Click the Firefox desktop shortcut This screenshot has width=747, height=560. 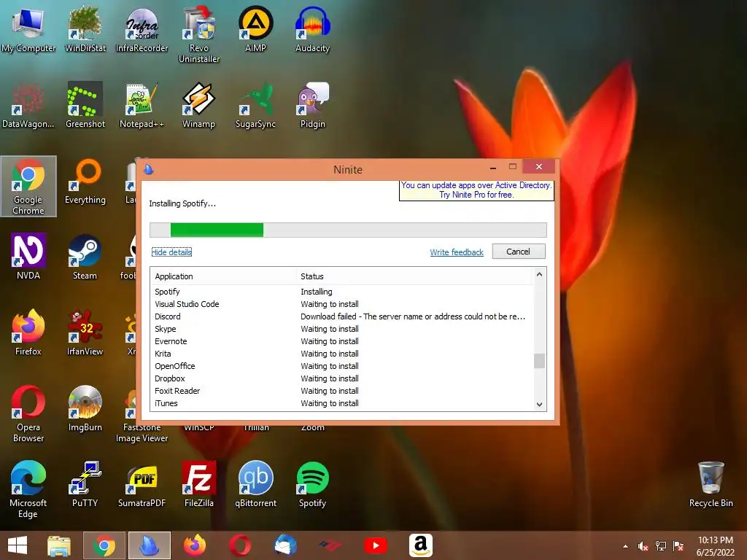[28, 332]
